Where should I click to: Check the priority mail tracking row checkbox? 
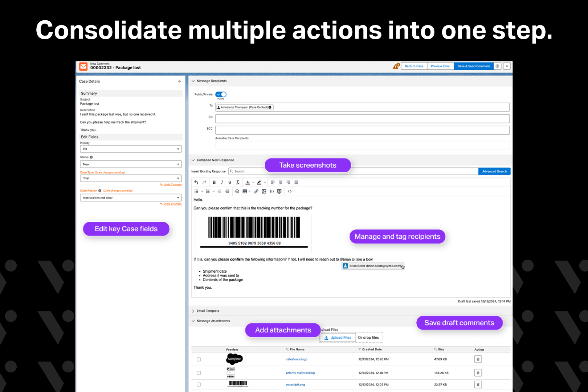pyautogui.click(x=199, y=373)
